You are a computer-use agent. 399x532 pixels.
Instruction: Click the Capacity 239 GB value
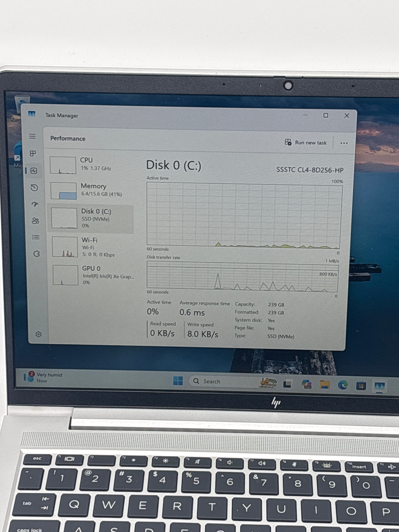click(x=276, y=305)
